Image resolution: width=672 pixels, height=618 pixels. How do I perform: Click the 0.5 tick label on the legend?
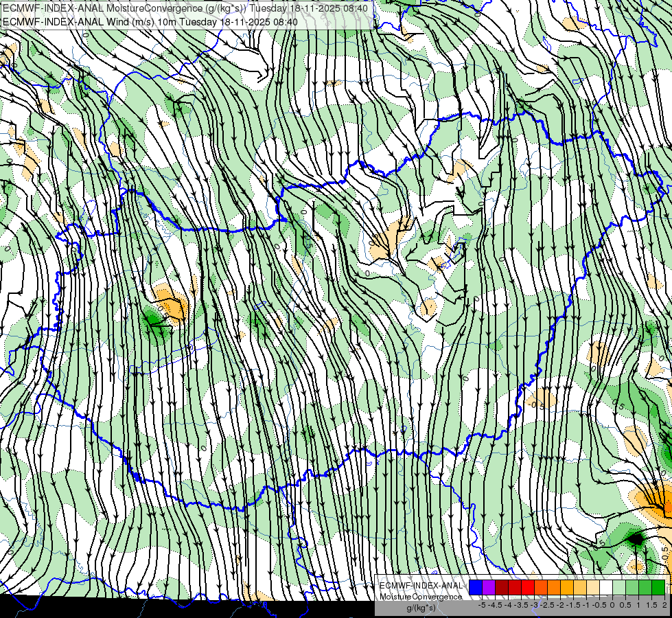pyautogui.click(x=625, y=605)
